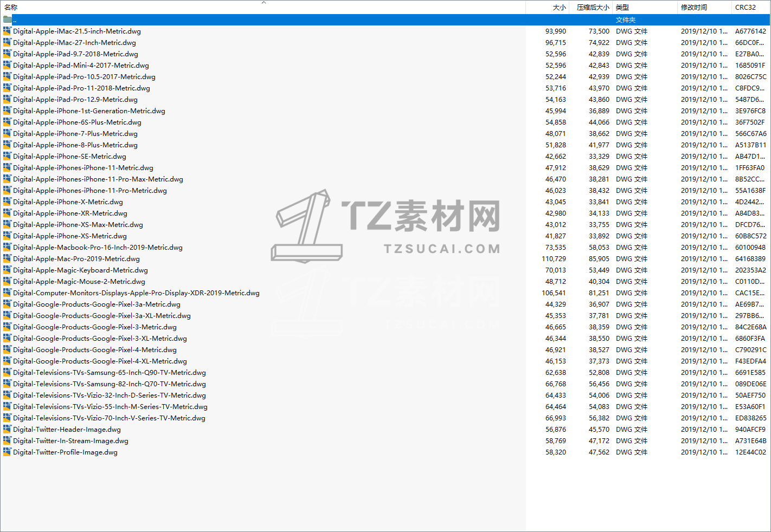Click the icon for Digital-Apple-iPad-Mini-4-2017-Metric.dwg
The width and height of the screenshot is (771, 532).
point(7,66)
